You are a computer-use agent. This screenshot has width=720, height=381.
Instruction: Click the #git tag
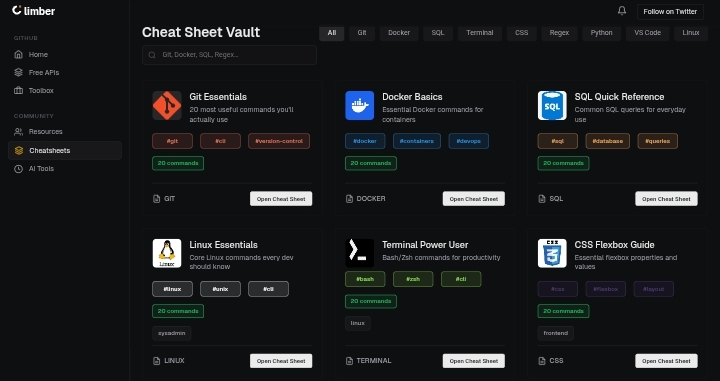click(x=173, y=141)
